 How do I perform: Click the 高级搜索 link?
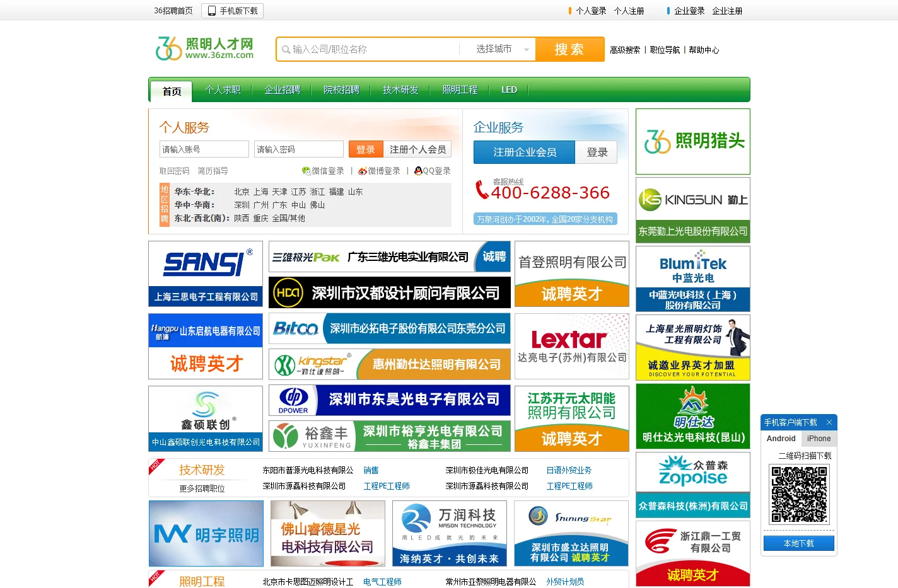pyautogui.click(x=625, y=50)
